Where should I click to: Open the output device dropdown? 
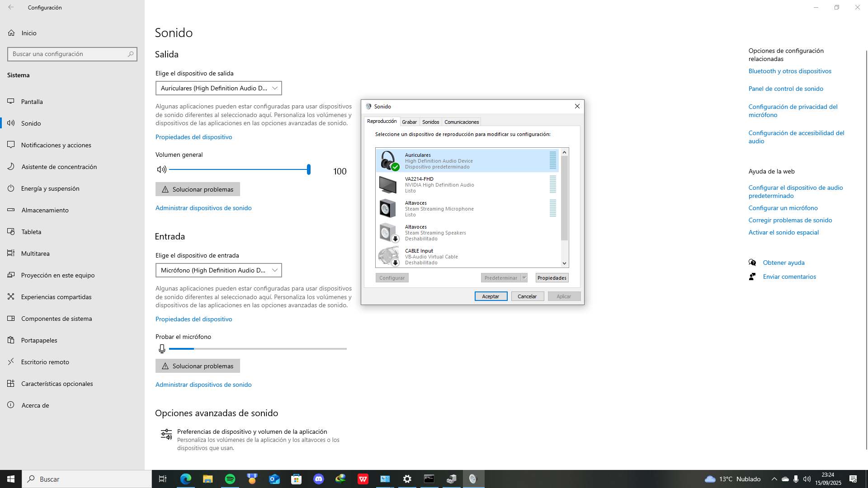pos(218,88)
